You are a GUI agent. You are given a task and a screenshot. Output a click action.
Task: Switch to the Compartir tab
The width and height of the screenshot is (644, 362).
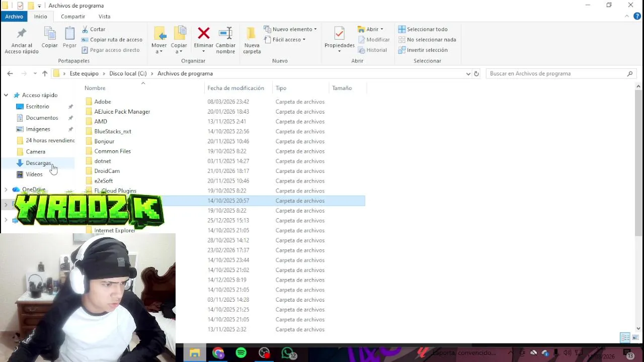point(72,17)
